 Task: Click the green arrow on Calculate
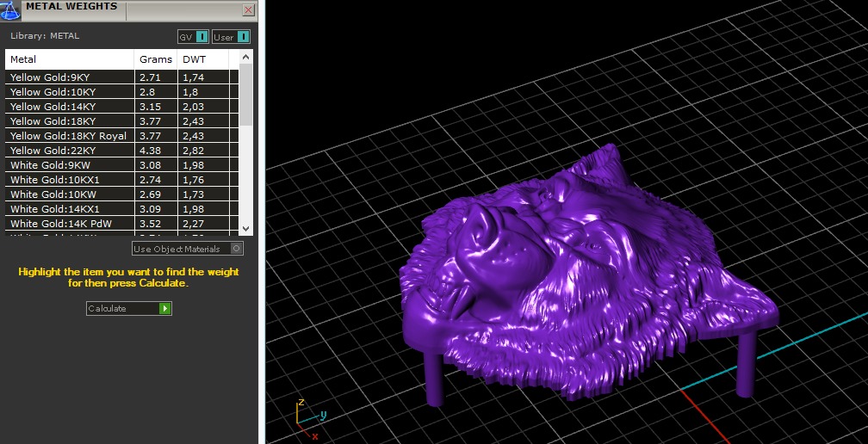[165, 309]
